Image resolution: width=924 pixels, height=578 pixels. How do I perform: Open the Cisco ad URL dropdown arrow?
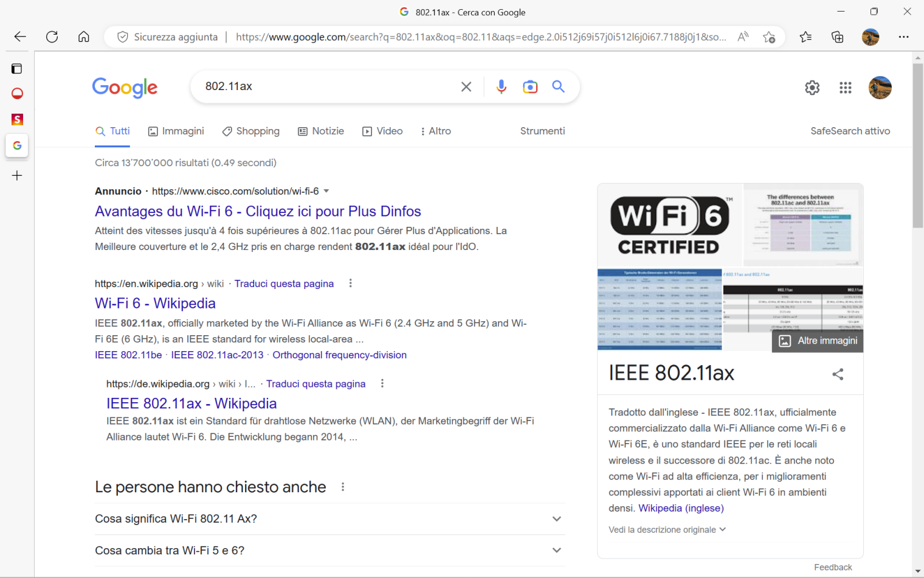coord(326,191)
